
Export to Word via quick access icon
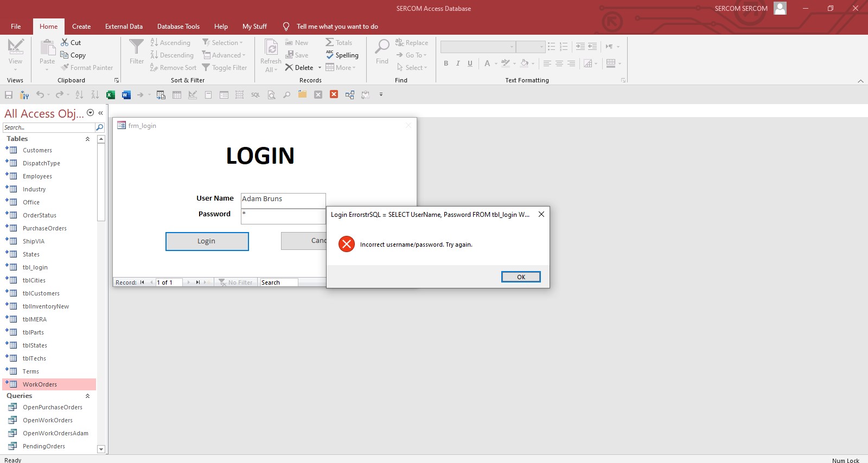(x=126, y=95)
